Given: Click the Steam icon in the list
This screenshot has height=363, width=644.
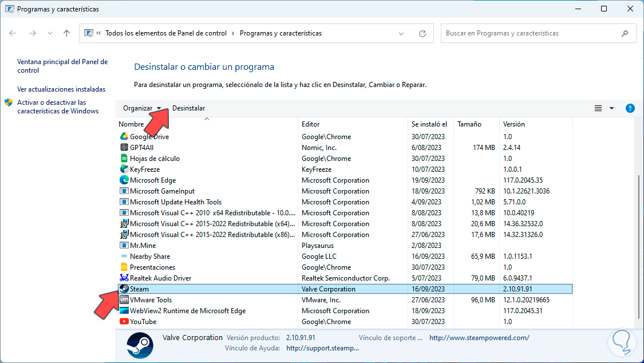Looking at the screenshot, I should (124, 289).
